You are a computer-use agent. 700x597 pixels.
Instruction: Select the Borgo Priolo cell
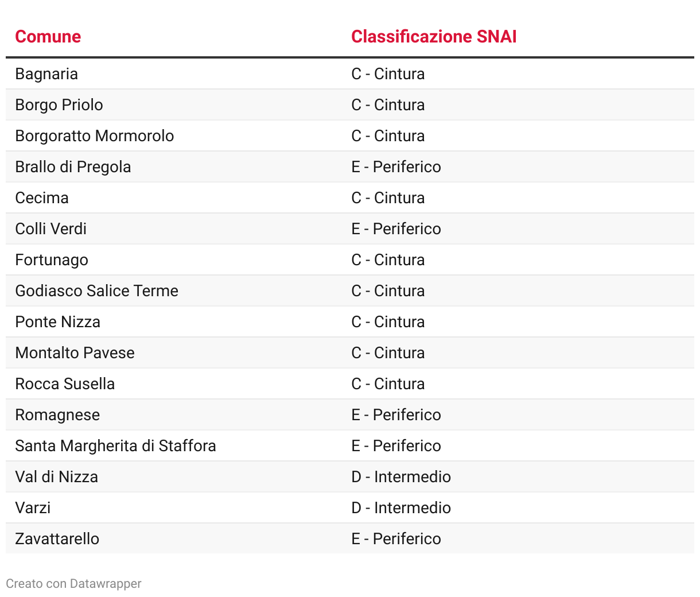59,104
